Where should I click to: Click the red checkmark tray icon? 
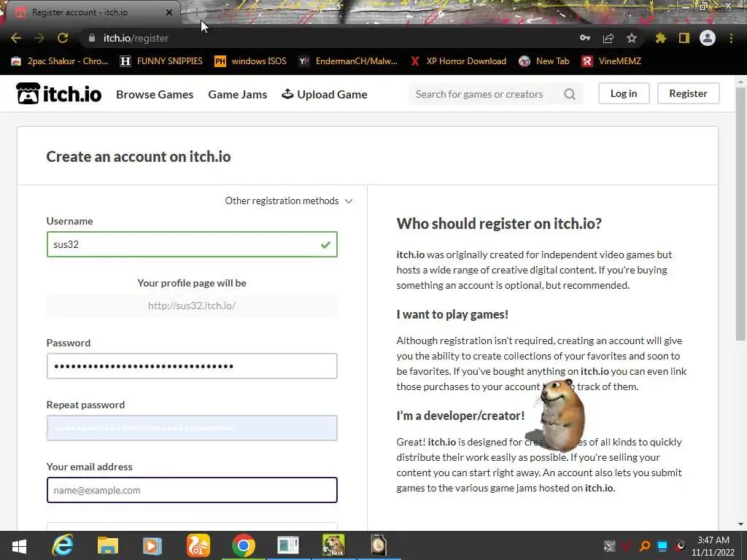[x=627, y=545]
